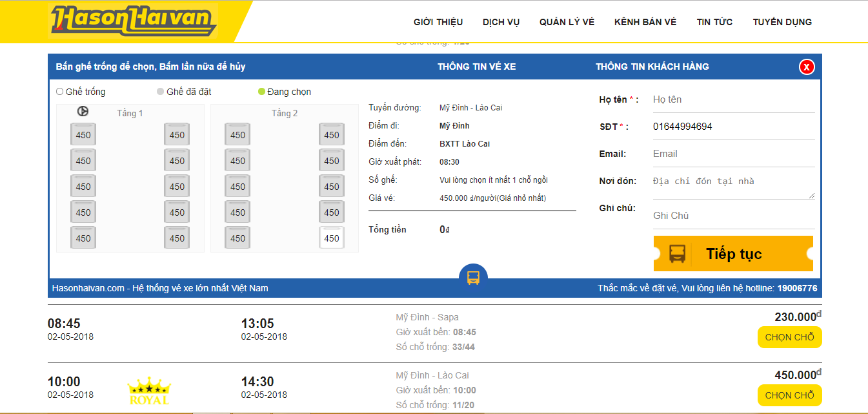Pick the white bottom-right seat on Tầng 2
868x414 pixels.
coord(332,238)
